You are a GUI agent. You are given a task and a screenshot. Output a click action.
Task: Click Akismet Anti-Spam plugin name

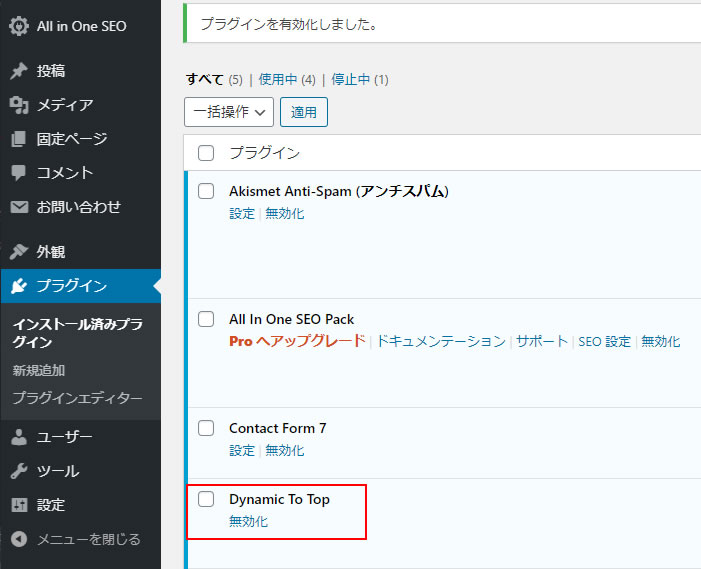pos(339,191)
